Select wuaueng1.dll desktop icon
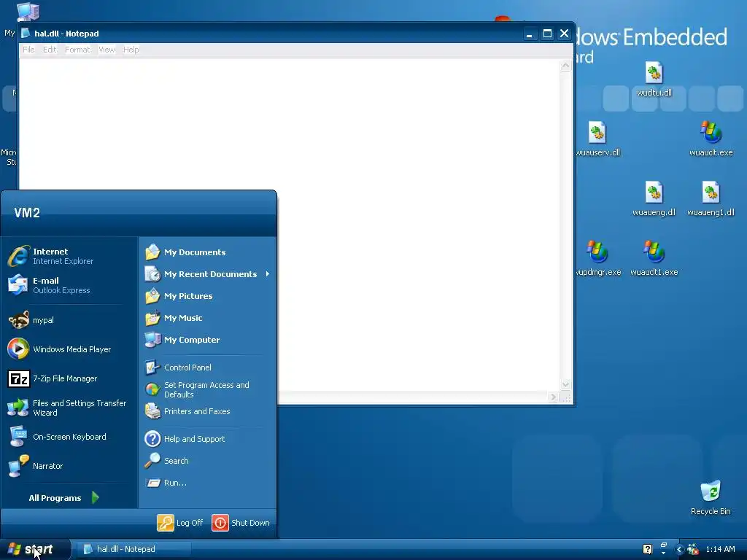Screen dimensions: 747x560 [711, 199]
